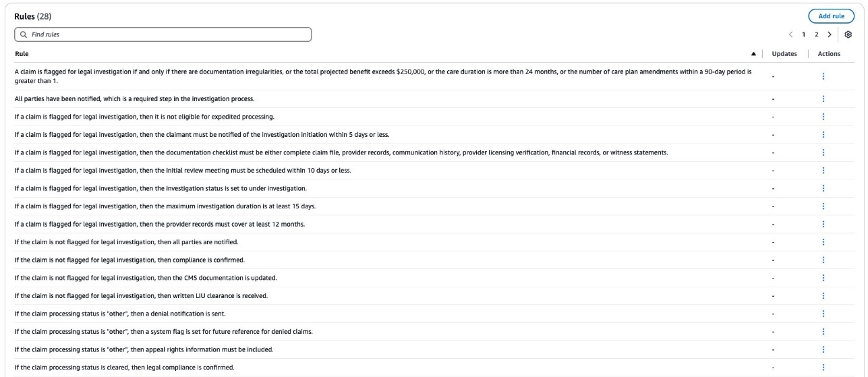Click the Add rule button
Image resolution: width=868 pixels, height=377 pixels.
click(x=830, y=16)
